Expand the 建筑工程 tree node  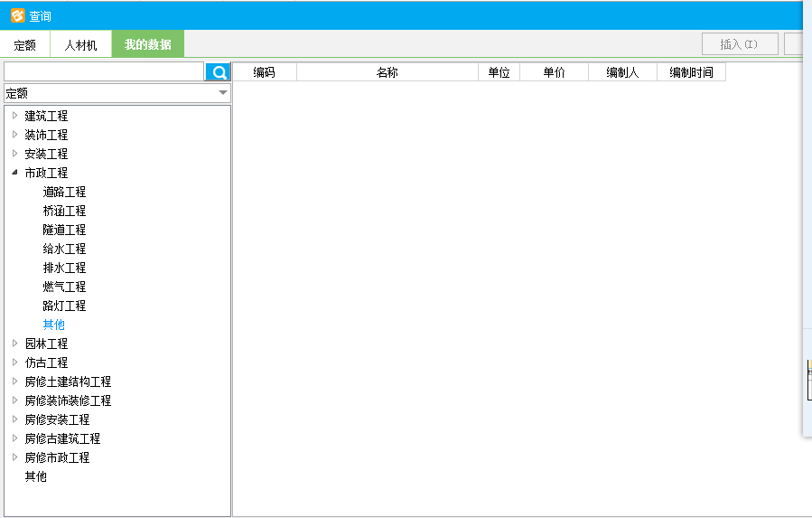(15, 116)
